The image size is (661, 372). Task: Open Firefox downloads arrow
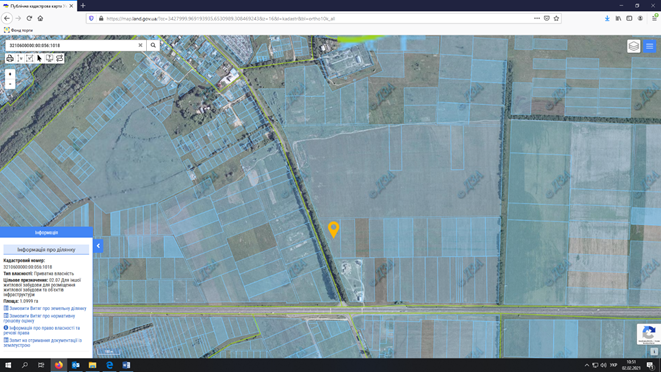click(607, 19)
